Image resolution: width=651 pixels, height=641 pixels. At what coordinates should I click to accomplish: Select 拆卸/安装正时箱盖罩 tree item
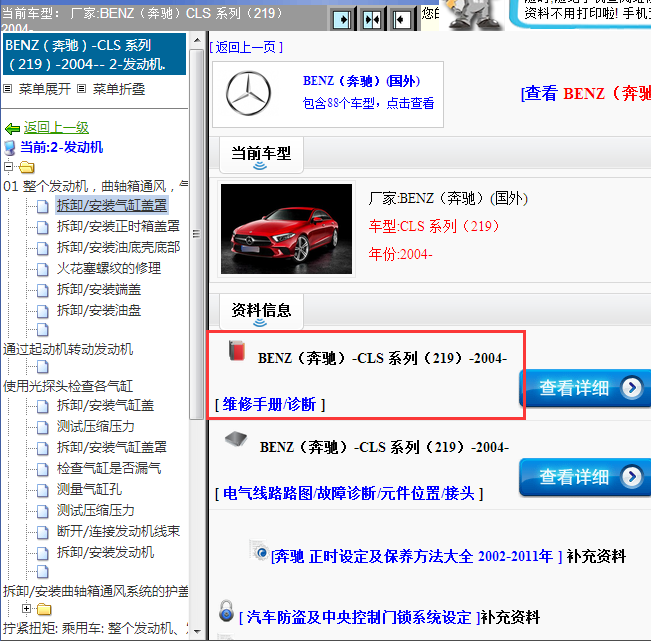click(x=118, y=226)
